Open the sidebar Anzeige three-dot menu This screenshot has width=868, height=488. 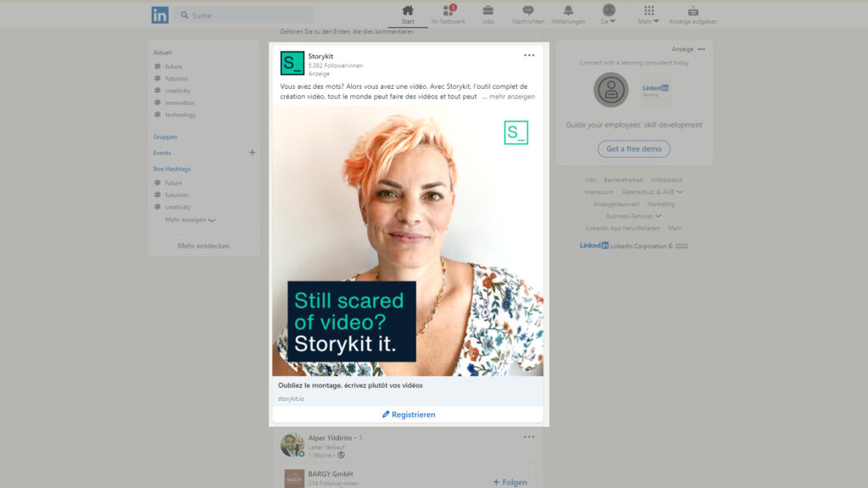click(x=701, y=49)
